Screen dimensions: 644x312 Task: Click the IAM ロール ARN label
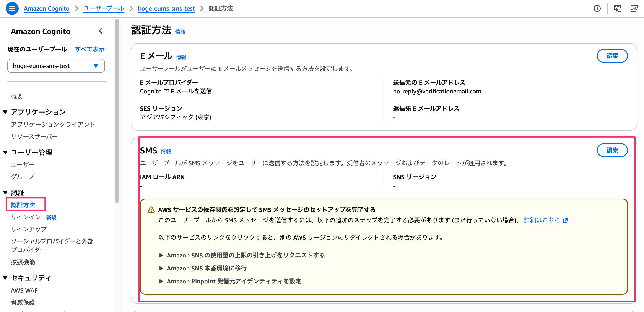162,177
